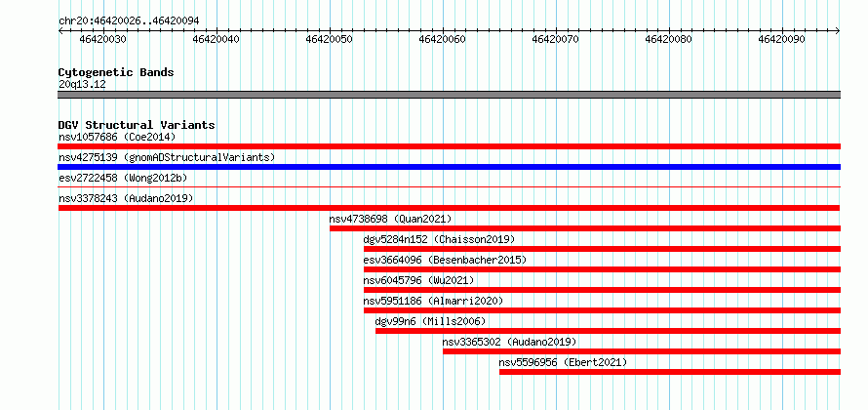Click ruler position 46420070

pos(556,39)
